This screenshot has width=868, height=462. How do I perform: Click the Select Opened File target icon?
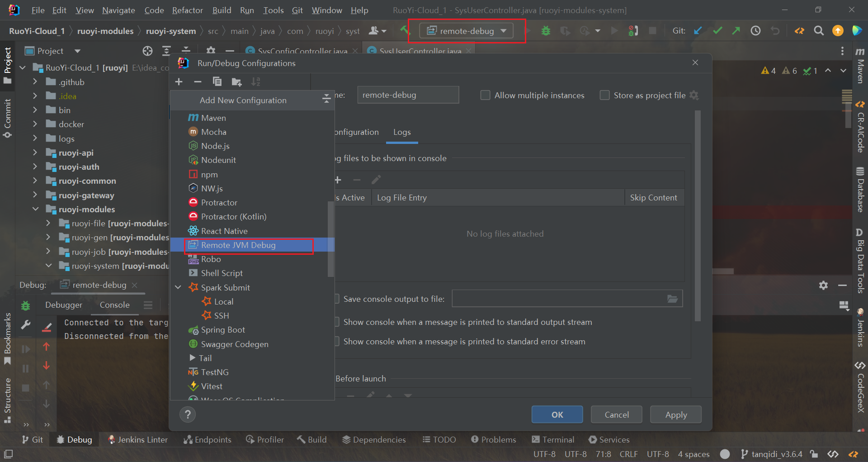coord(147,51)
